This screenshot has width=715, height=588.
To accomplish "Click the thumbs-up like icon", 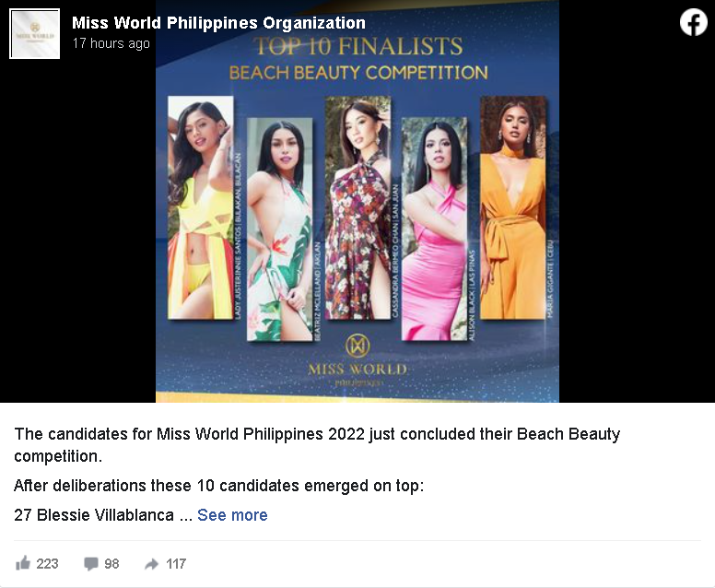I will pyautogui.click(x=23, y=563).
